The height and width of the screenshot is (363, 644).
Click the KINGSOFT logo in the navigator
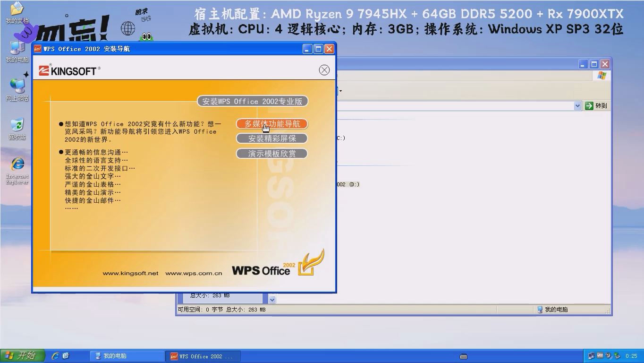tap(69, 70)
